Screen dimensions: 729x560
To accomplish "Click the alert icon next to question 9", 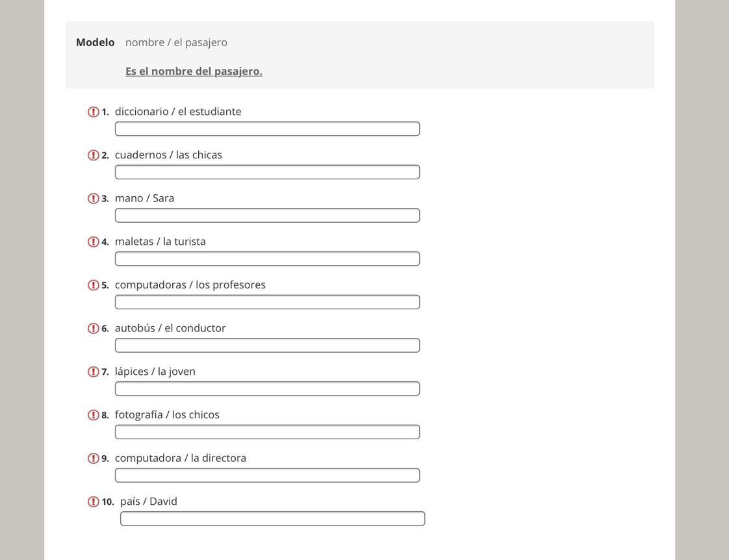I will pyautogui.click(x=94, y=459).
